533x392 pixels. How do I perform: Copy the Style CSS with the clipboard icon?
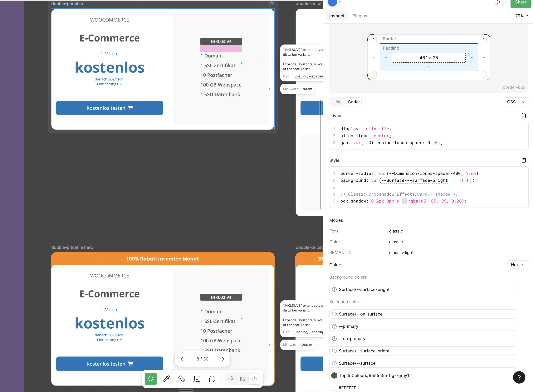point(524,160)
